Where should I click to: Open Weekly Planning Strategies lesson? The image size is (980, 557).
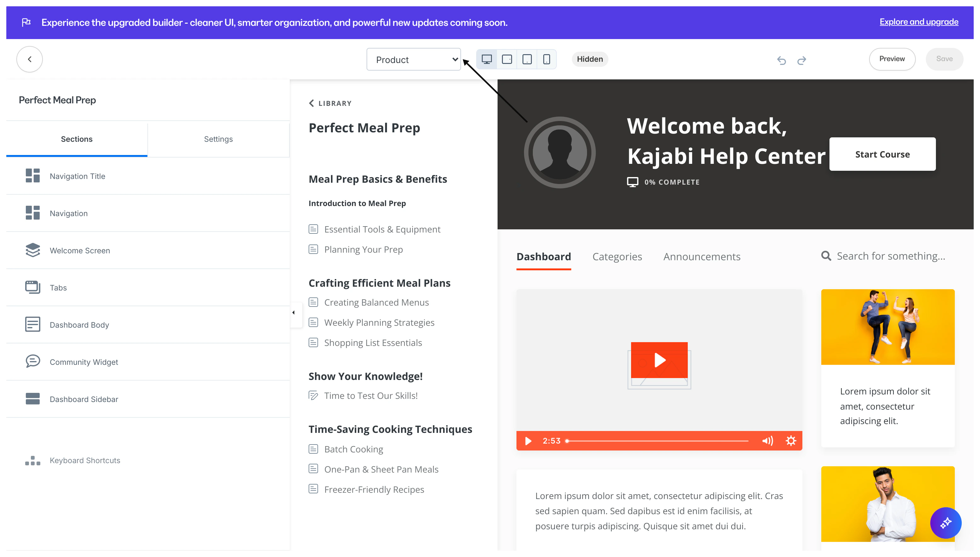tap(371, 323)
